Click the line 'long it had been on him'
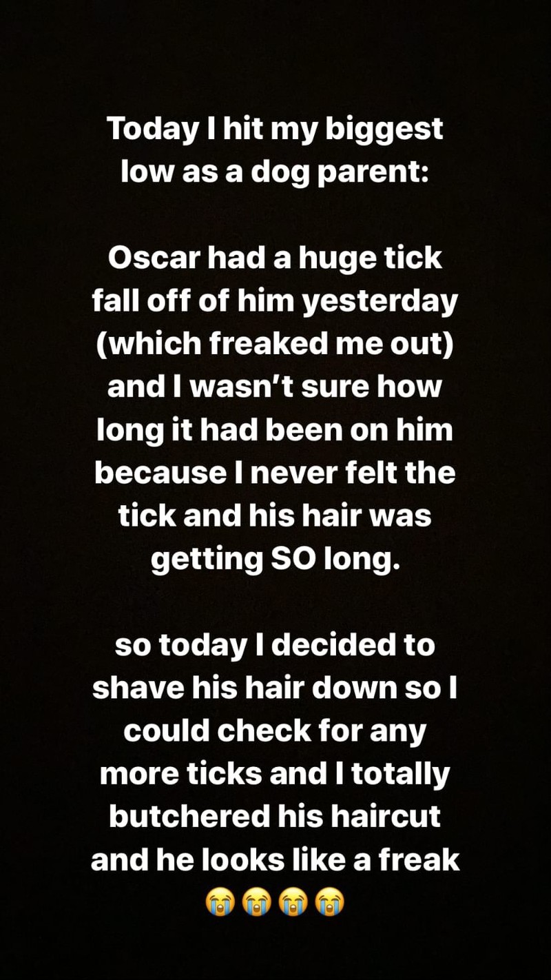This screenshot has width=551, height=980. [x=275, y=431]
